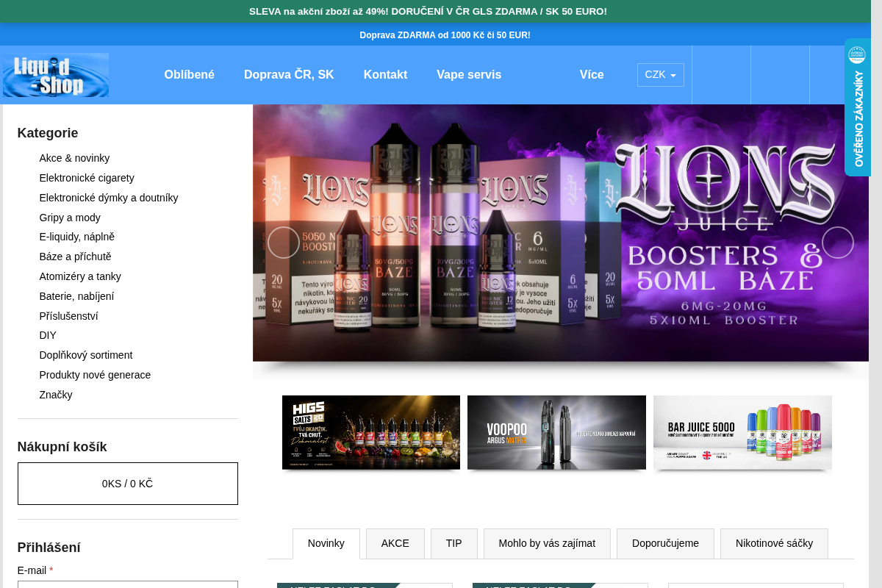Switch to the TIP tab
882x588 pixels.
pos(454,544)
